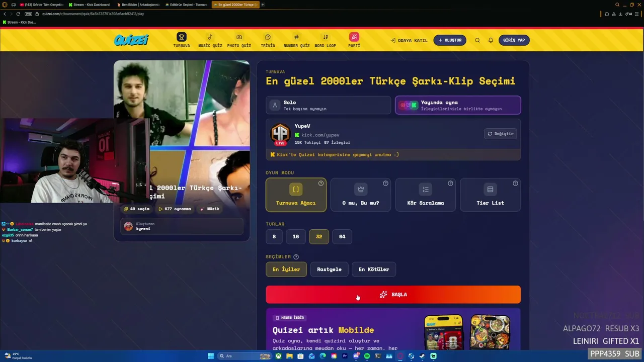This screenshot has width=644, height=362.
Task: Open the browser AI assistant icon
Action: click(x=629, y=14)
